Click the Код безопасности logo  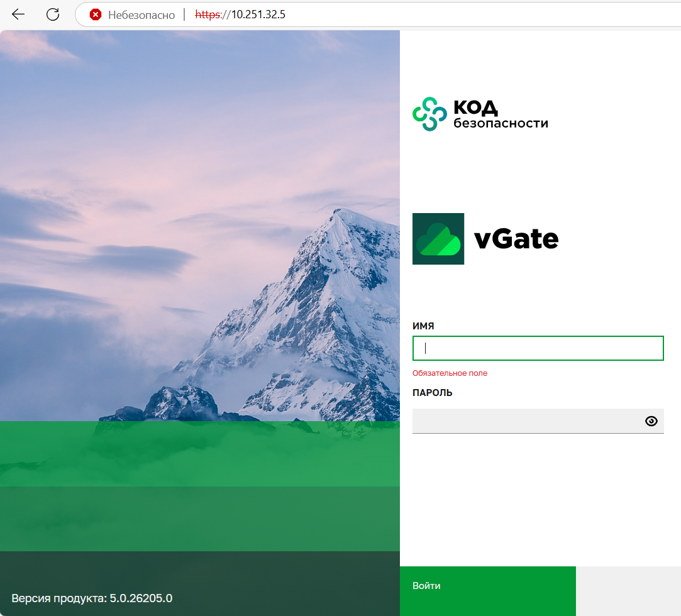pyautogui.click(x=480, y=114)
